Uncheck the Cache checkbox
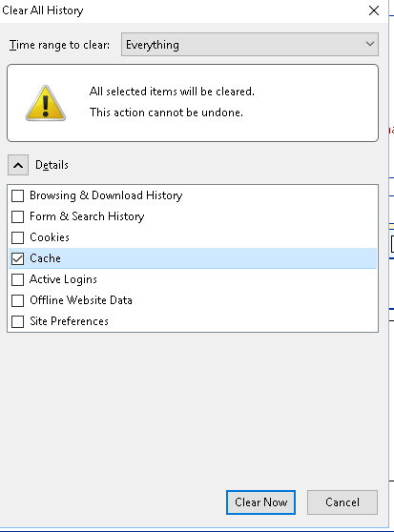This screenshot has width=394, height=532. coord(17,259)
